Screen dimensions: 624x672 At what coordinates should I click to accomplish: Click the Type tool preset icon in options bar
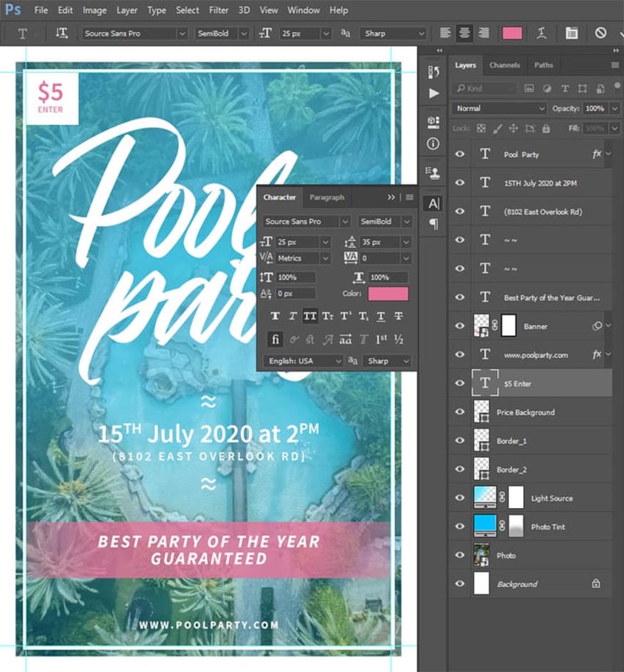pyautogui.click(x=22, y=33)
